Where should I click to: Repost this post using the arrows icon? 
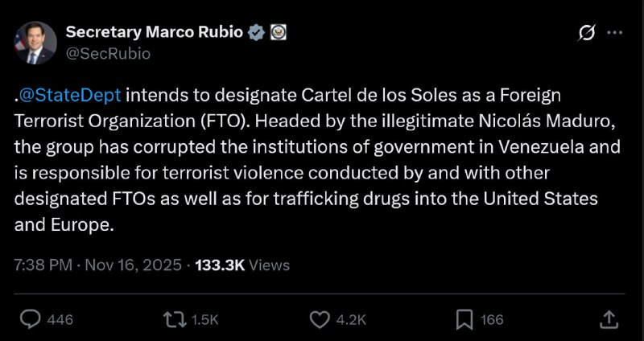[x=174, y=319]
